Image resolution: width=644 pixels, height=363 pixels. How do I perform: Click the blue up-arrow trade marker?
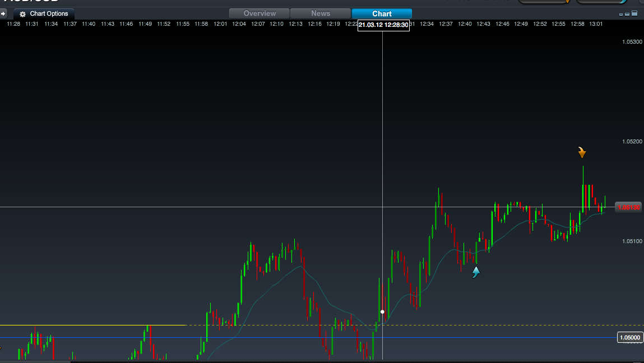pos(476,272)
